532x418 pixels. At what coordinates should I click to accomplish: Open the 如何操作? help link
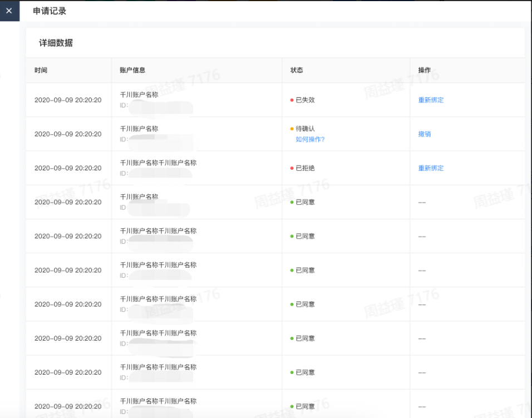[x=310, y=139]
